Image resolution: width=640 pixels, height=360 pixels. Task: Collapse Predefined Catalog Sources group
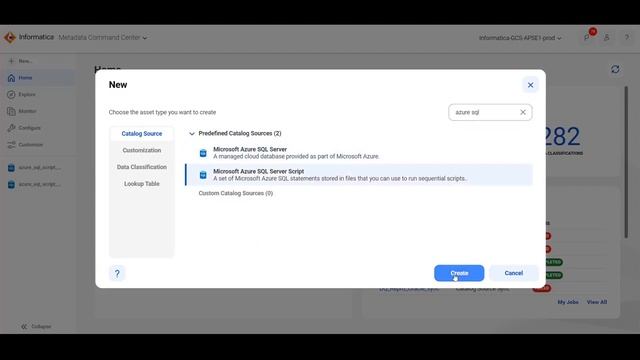point(192,133)
